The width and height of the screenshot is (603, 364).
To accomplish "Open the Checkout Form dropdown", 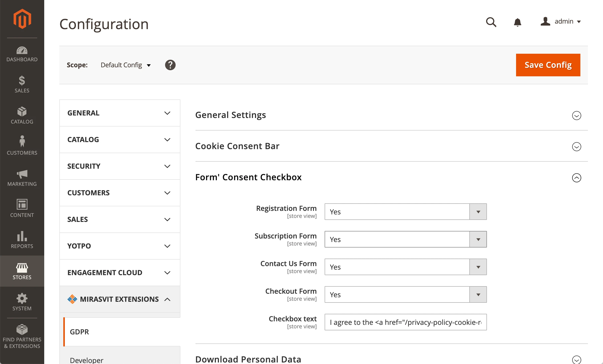I will point(405,294).
